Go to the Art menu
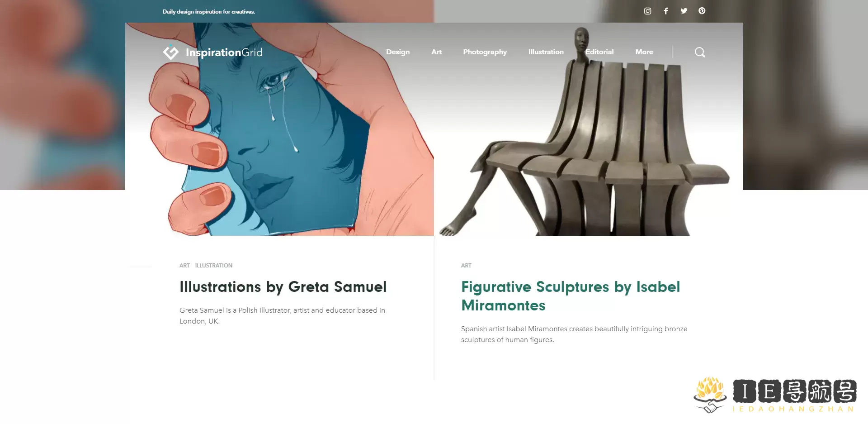868x424 pixels. [x=436, y=52]
